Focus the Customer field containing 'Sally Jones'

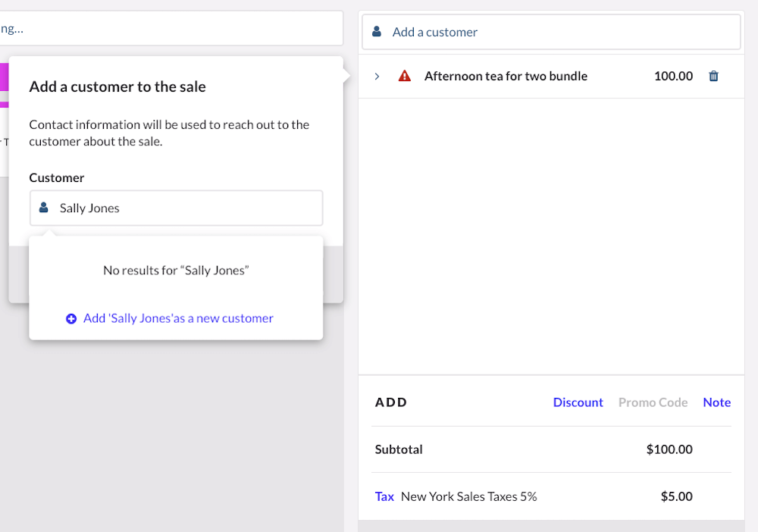pos(189,208)
